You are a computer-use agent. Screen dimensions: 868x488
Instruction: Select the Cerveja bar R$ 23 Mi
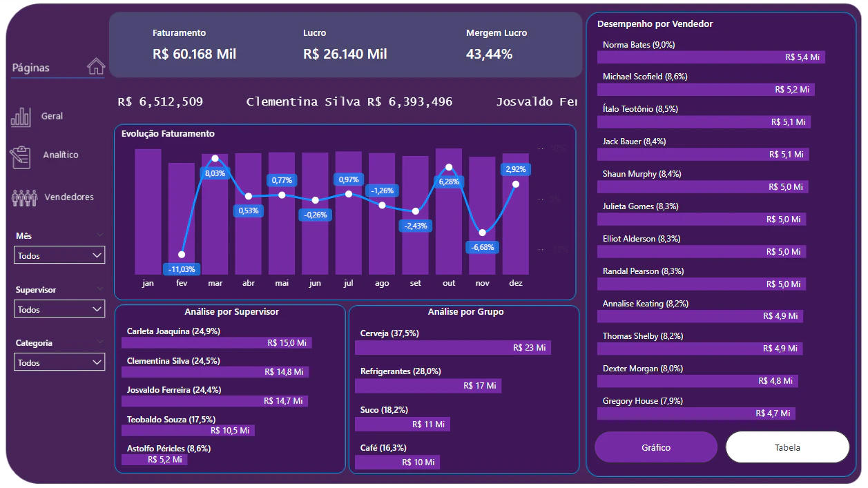click(x=453, y=347)
